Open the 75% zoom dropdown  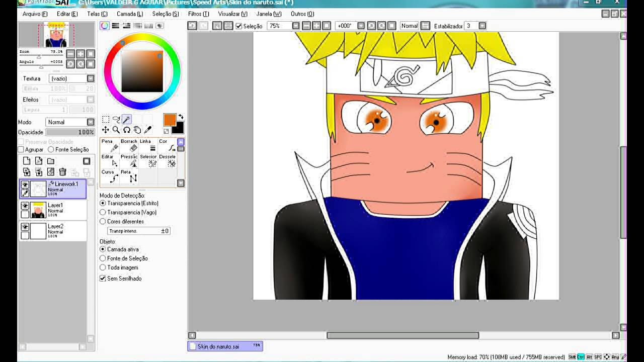coord(296,26)
